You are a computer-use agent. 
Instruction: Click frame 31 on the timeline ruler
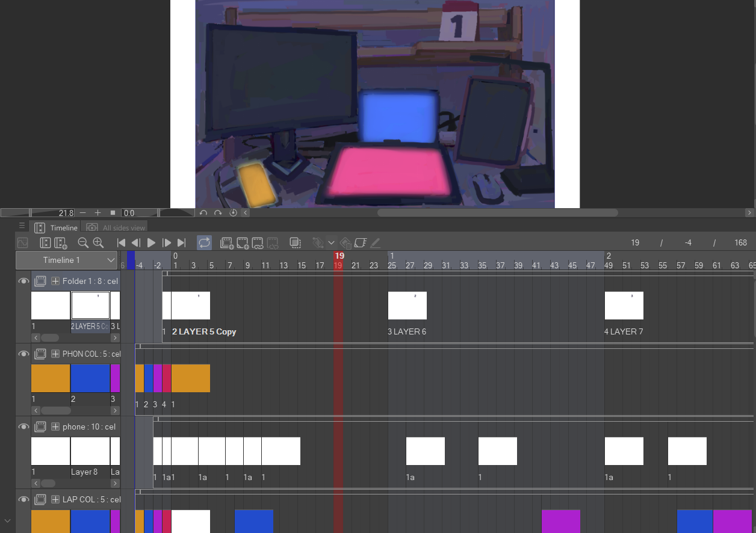pyautogui.click(x=446, y=265)
